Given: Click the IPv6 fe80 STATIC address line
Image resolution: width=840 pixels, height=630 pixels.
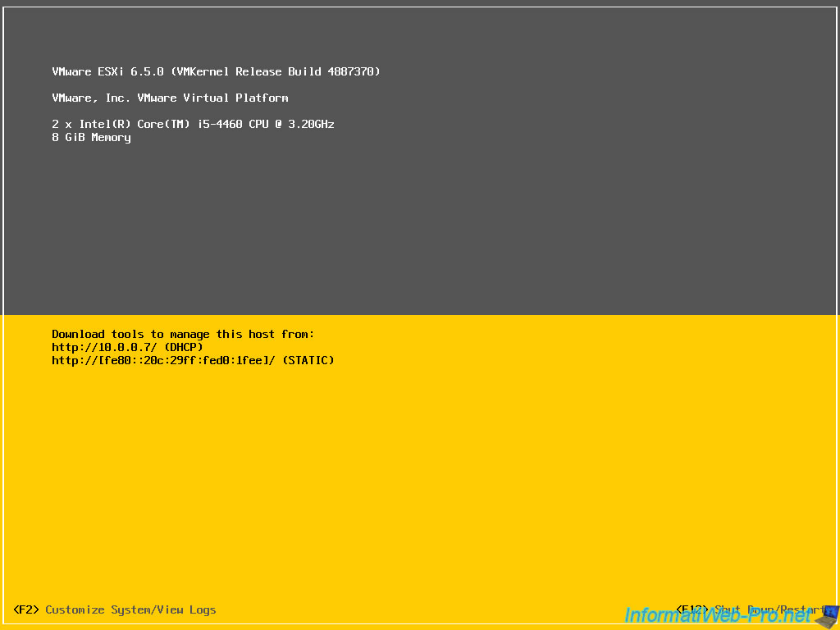Looking at the screenshot, I should pyautogui.click(x=193, y=361).
